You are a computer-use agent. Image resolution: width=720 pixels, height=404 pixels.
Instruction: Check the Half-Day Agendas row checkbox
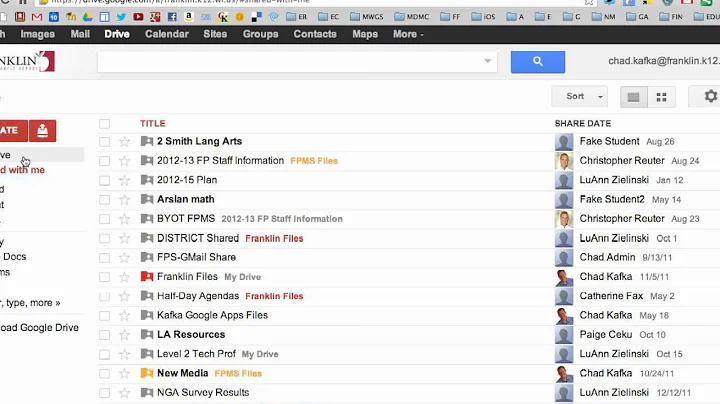click(x=105, y=297)
